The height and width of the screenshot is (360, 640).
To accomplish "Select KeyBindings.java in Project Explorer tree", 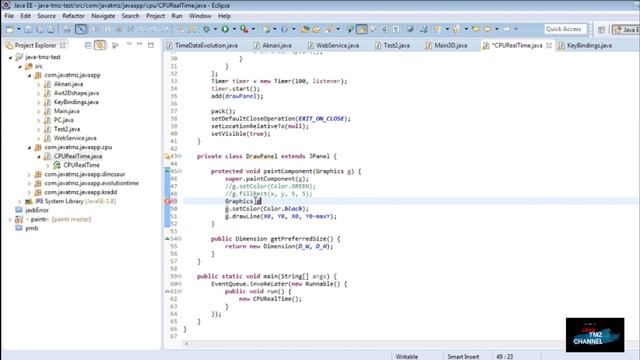I will pyautogui.click(x=76, y=102).
